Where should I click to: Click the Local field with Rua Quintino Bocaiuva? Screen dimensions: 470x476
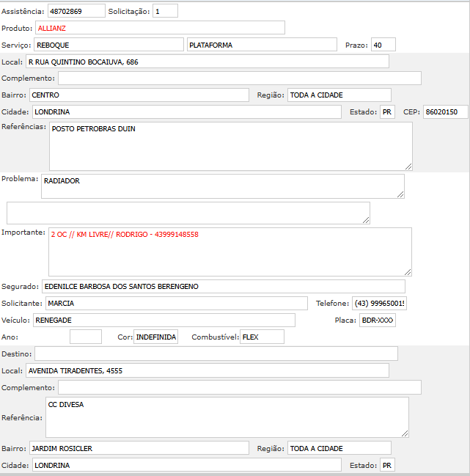[x=207, y=62]
